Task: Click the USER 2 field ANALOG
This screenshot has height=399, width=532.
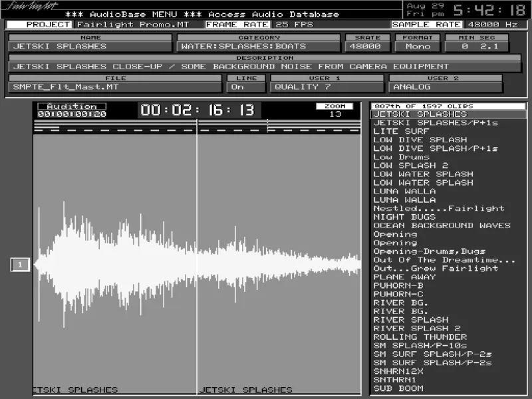Action: [446, 87]
